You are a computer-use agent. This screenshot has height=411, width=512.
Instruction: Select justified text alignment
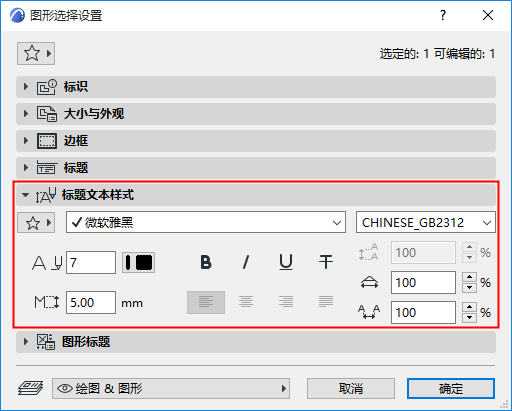click(x=326, y=302)
